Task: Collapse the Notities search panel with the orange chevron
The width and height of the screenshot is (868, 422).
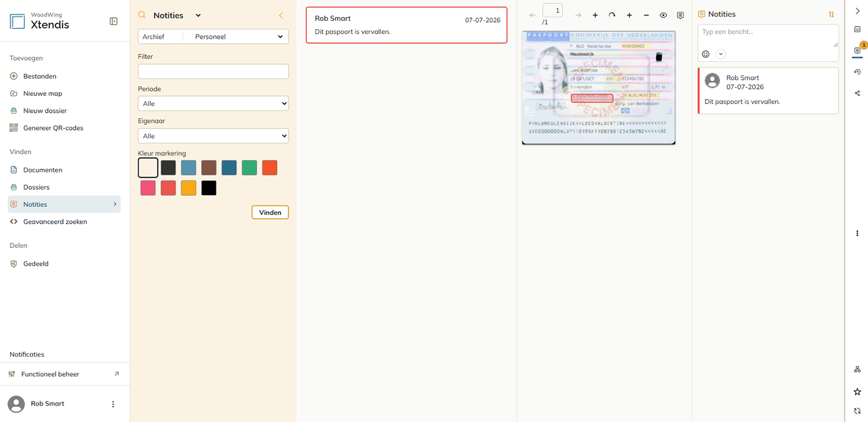Action: click(281, 16)
